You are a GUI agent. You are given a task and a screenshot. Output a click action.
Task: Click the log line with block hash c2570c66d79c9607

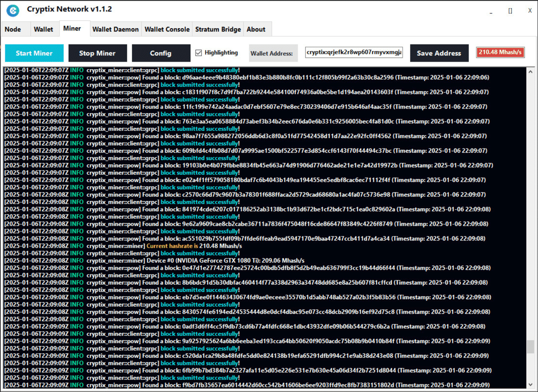pyautogui.click(x=245, y=195)
